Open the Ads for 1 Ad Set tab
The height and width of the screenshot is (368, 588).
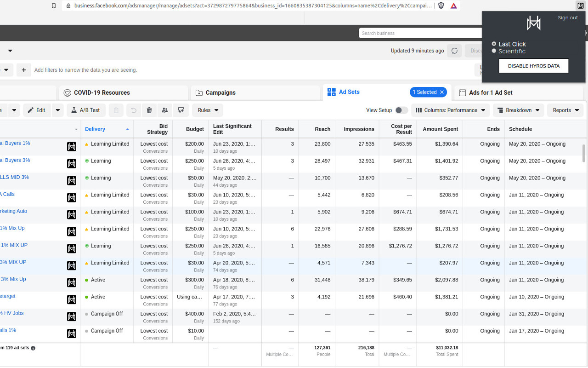pyautogui.click(x=490, y=92)
